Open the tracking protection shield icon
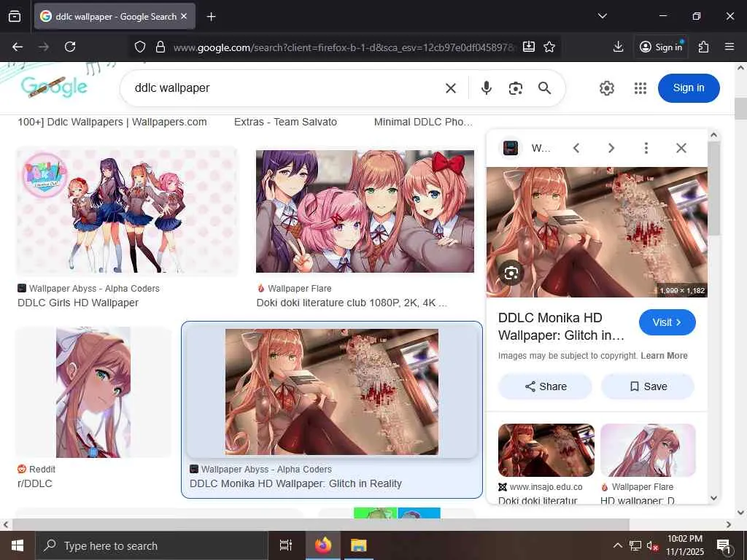The width and height of the screenshot is (747, 560). [139, 47]
